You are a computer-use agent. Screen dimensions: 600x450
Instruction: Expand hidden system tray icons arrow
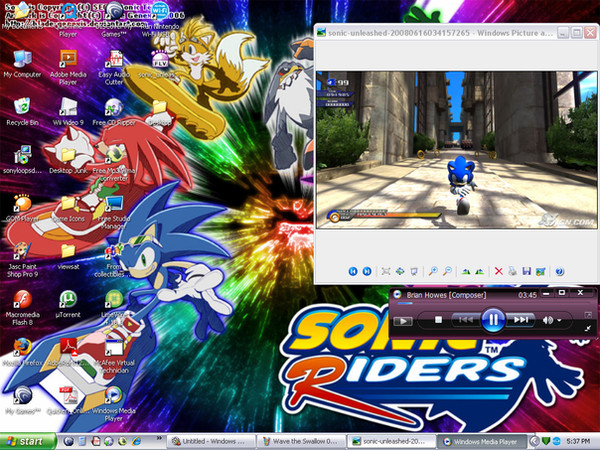click(x=535, y=442)
